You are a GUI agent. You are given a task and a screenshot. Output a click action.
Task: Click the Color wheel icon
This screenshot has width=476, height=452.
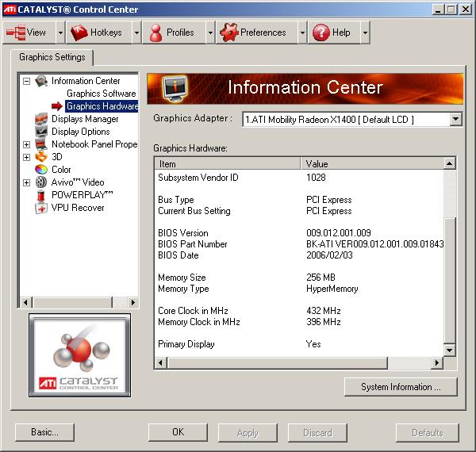pos(41,170)
